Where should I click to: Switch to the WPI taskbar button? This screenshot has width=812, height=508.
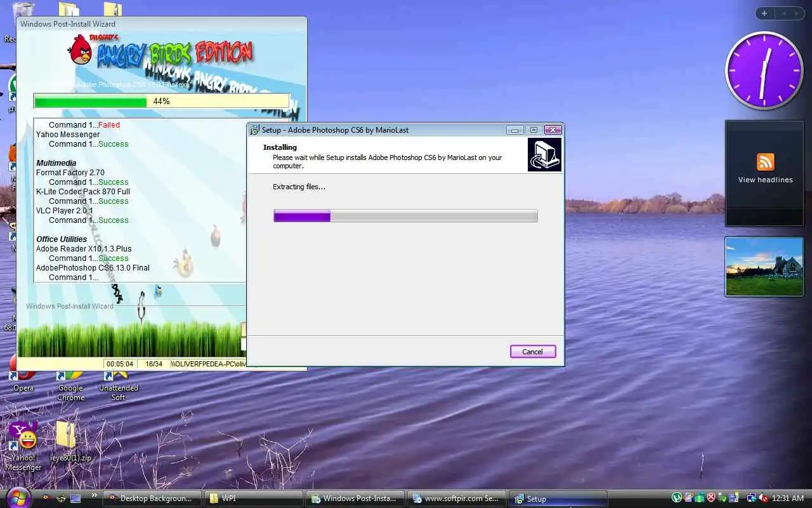click(255, 498)
